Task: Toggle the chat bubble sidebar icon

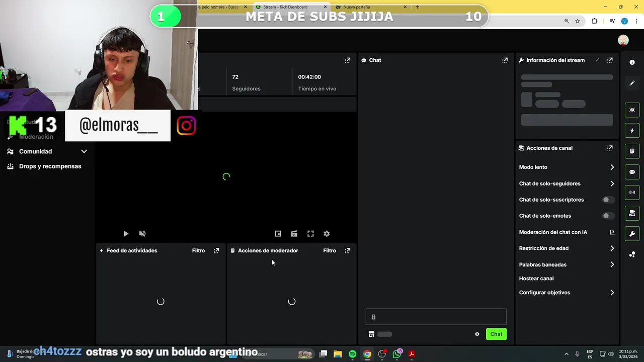Action: [x=632, y=172]
